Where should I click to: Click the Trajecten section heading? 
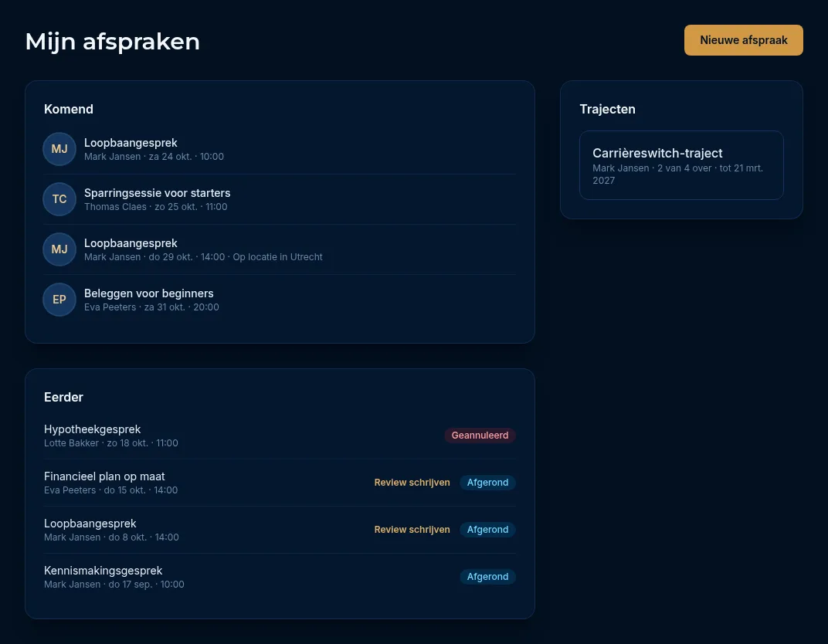click(607, 110)
